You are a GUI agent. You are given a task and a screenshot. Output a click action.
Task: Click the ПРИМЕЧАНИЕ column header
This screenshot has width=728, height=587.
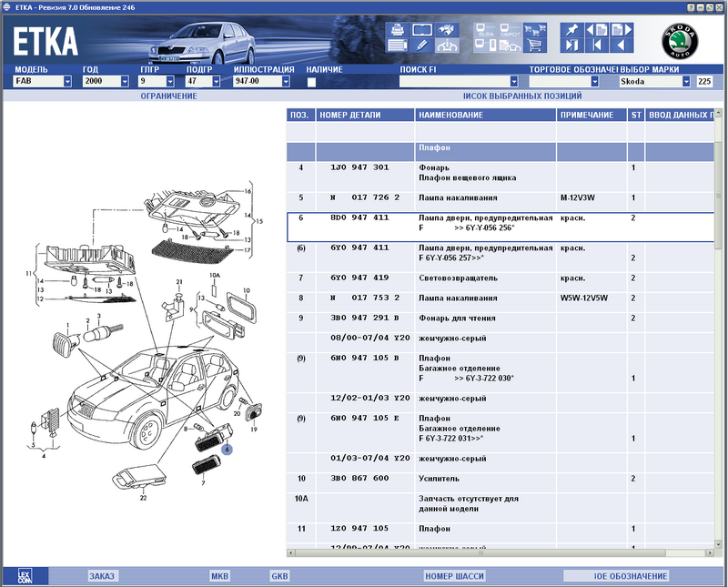click(x=591, y=116)
